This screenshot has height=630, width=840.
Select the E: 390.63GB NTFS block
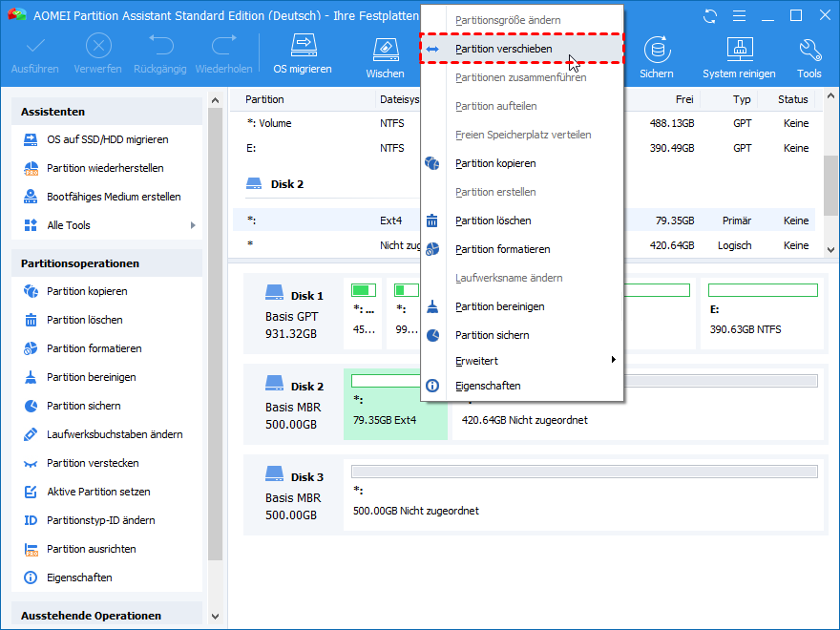click(762, 313)
